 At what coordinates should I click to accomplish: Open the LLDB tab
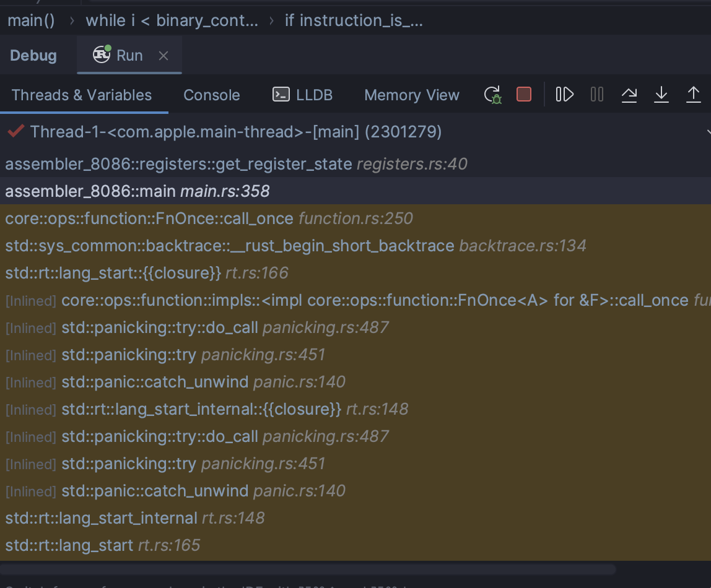coord(302,95)
